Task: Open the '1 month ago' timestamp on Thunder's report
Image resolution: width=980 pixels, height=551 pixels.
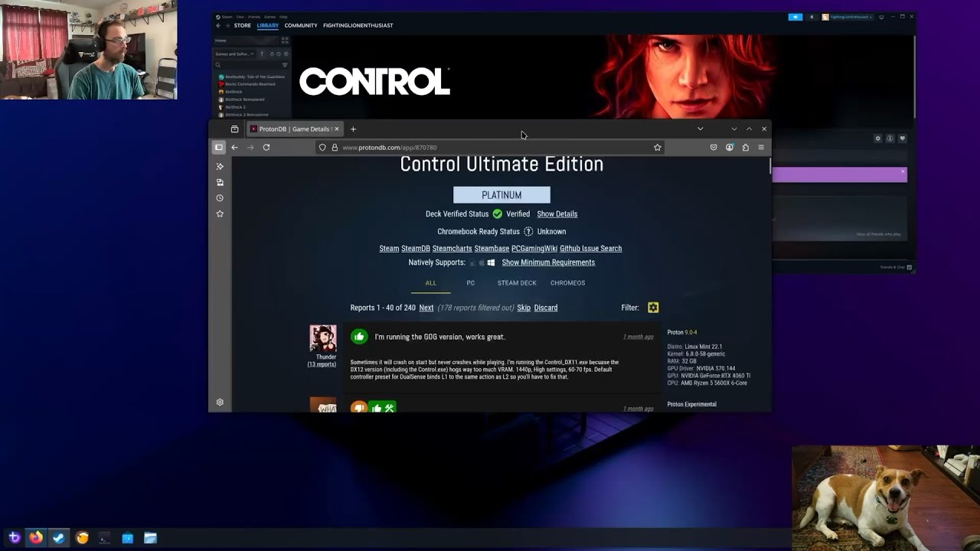Action: point(638,337)
